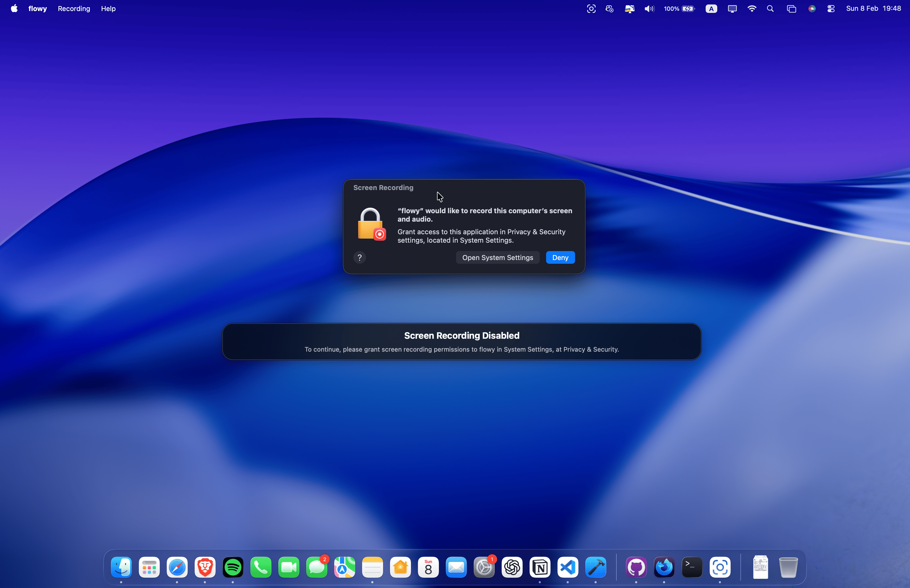This screenshot has height=588, width=910.
Task: Click the volume icon in menu bar
Action: [649, 8]
